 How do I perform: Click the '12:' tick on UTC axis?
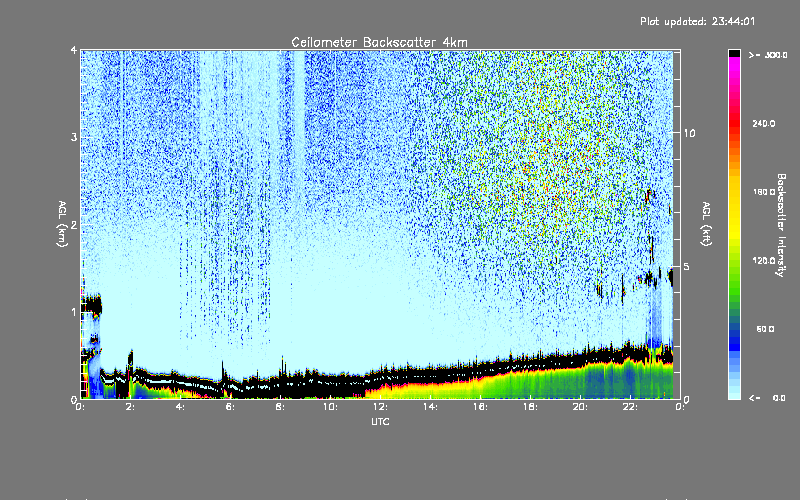click(x=380, y=407)
